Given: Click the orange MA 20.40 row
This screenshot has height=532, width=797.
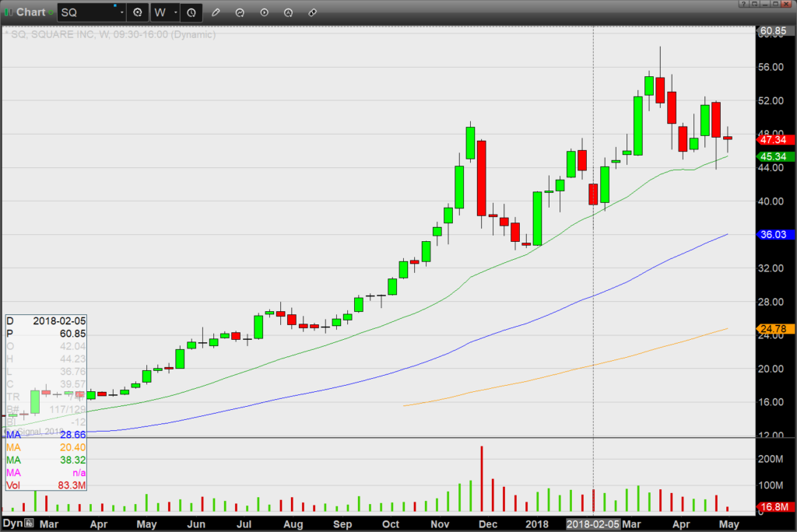Looking at the screenshot, I should click(x=46, y=448).
